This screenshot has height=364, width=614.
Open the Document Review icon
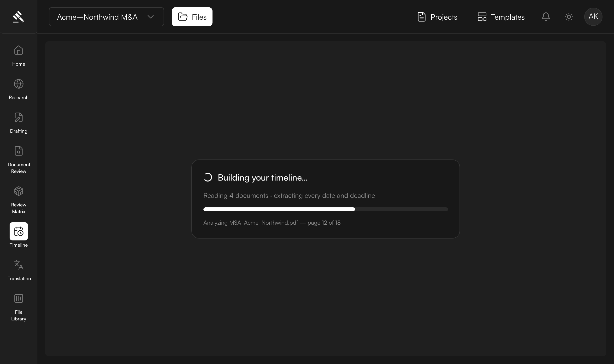tap(19, 151)
